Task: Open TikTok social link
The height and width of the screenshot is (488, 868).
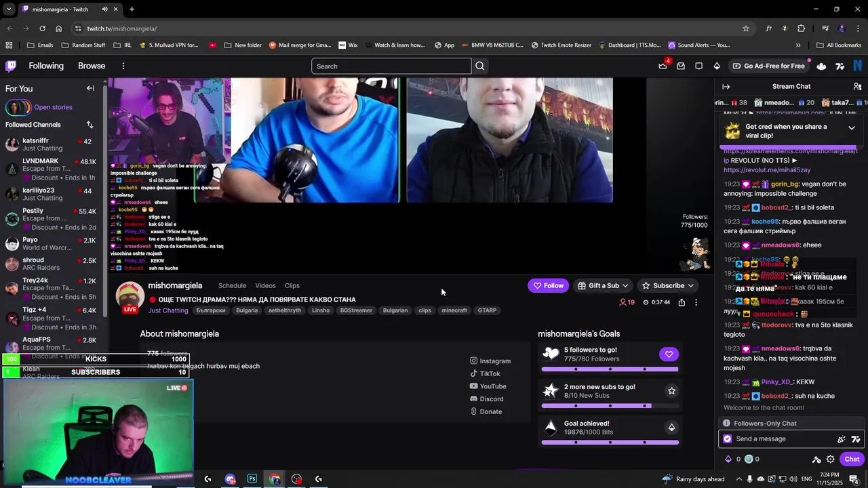Action: (485, 373)
